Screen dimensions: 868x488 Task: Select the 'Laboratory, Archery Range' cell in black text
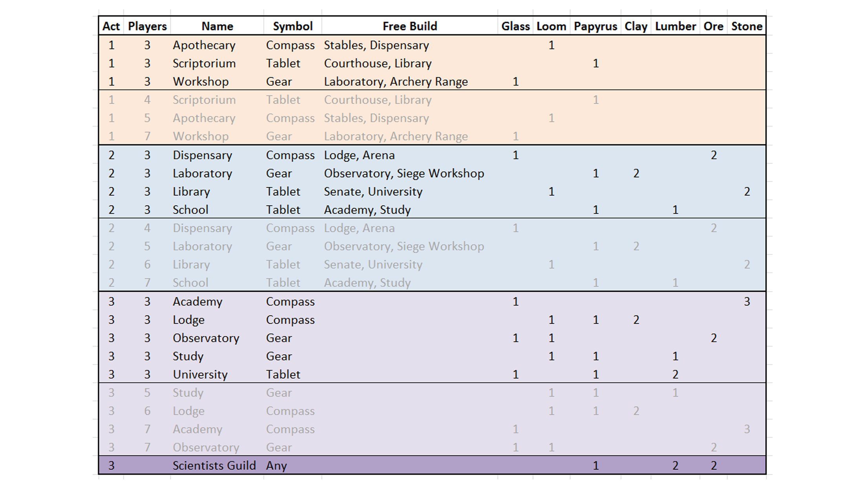pyautogui.click(x=396, y=82)
